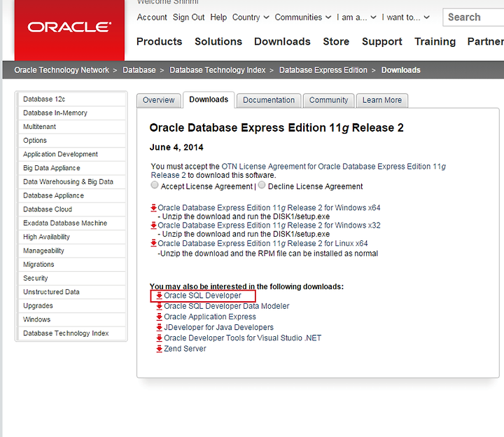Open the Documentation tab
Image resolution: width=504 pixels, height=437 pixels.
click(269, 100)
